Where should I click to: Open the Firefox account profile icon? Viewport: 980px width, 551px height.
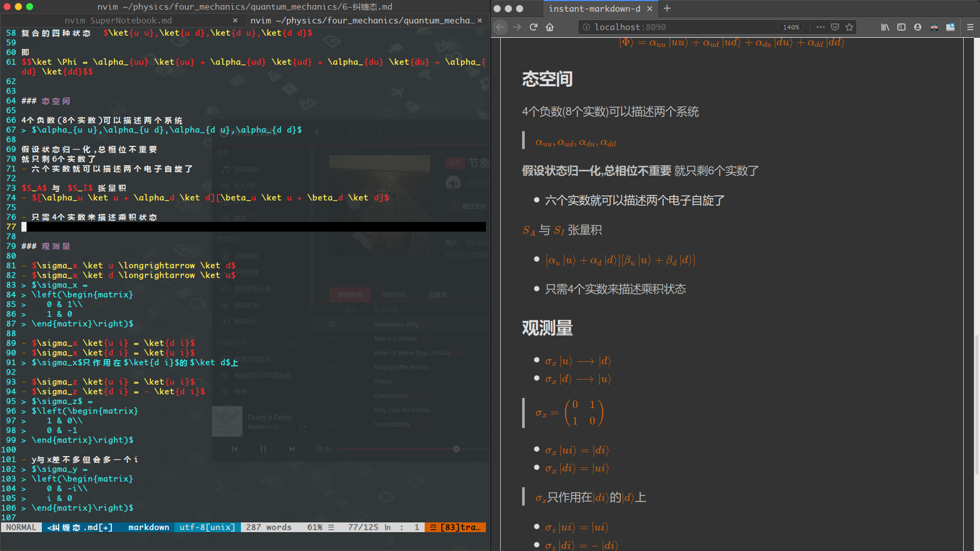point(918,28)
